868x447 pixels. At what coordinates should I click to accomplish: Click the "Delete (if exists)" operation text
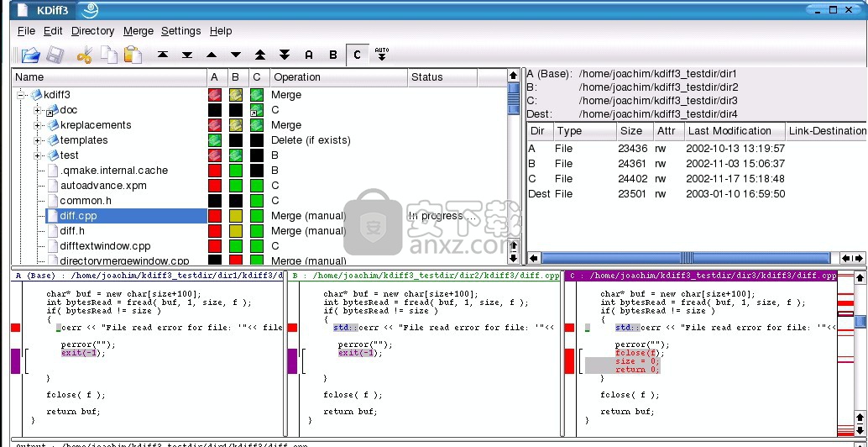click(311, 140)
